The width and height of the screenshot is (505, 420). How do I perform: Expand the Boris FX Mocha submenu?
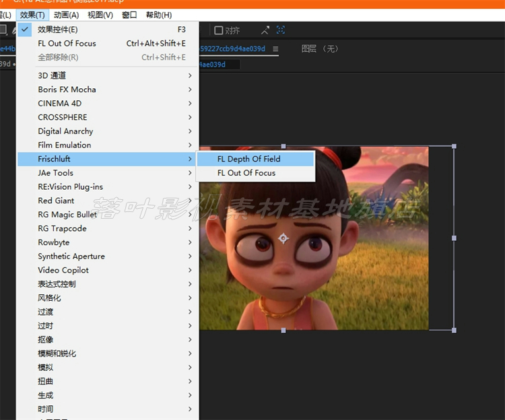pos(108,90)
